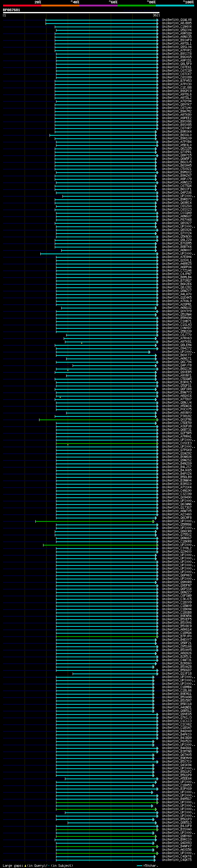Go to UniRef100_A9PEE2 hit
This screenshot has width=197, height=868.
177,118
